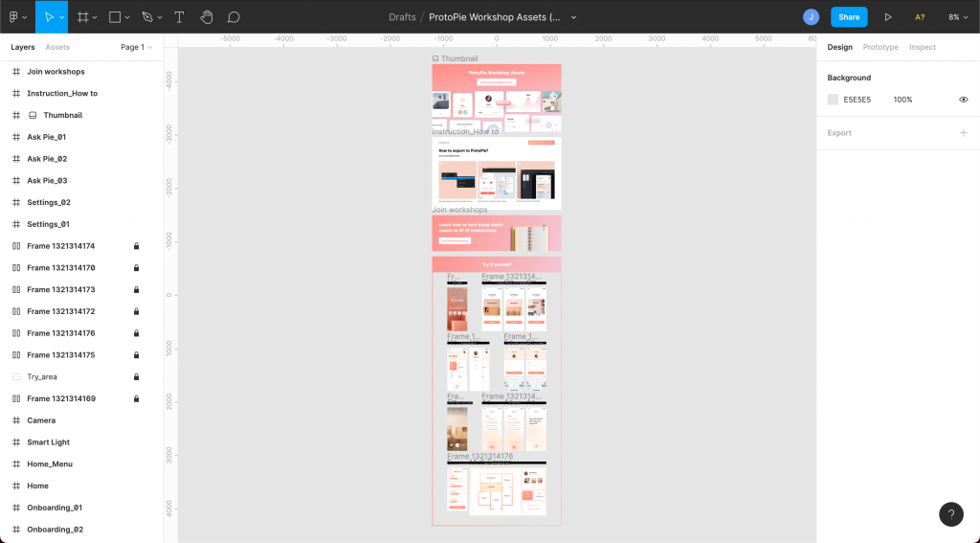Viewport: 980px width, 543px height.
Task: Select the Join workshops banner on canvas
Action: click(x=497, y=233)
